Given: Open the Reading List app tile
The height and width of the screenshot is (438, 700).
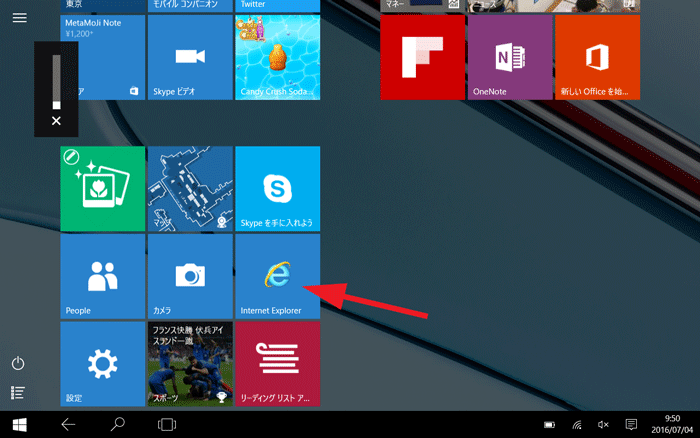Looking at the screenshot, I should click(277, 364).
